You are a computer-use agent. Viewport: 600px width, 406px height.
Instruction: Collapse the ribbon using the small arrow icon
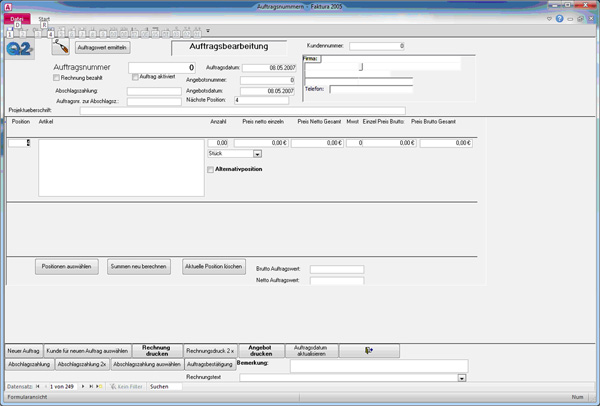(x=549, y=18)
